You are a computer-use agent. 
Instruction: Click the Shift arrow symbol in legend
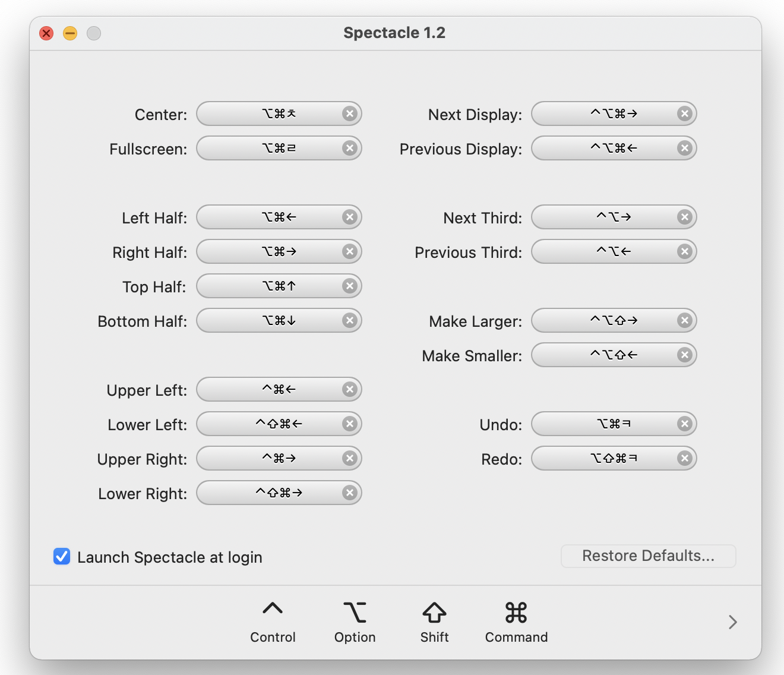434,613
